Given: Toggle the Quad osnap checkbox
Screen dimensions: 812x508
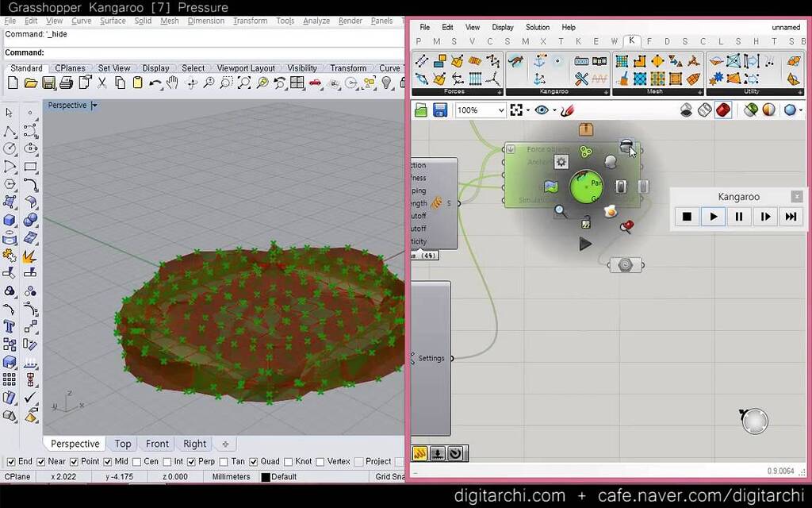Looking at the screenshot, I should (x=253, y=461).
